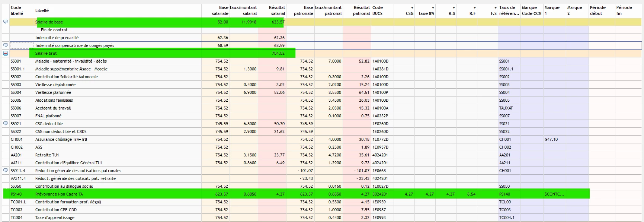This screenshot has width=644, height=222.
Task: Select the CSG déductible row label
Action: [49, 124]
